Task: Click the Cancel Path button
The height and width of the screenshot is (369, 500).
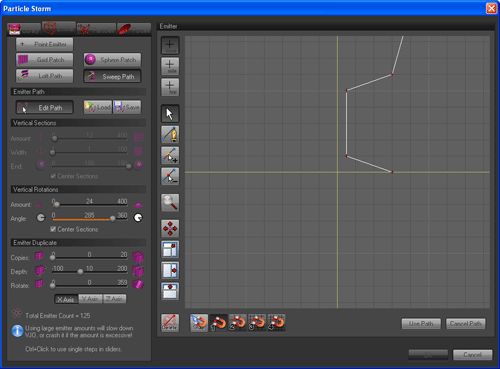Action: click(x=466, y=324)
